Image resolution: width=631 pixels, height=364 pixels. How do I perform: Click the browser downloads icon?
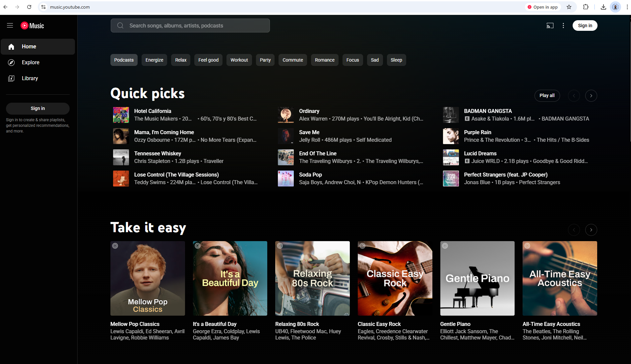tap(603, 7)
